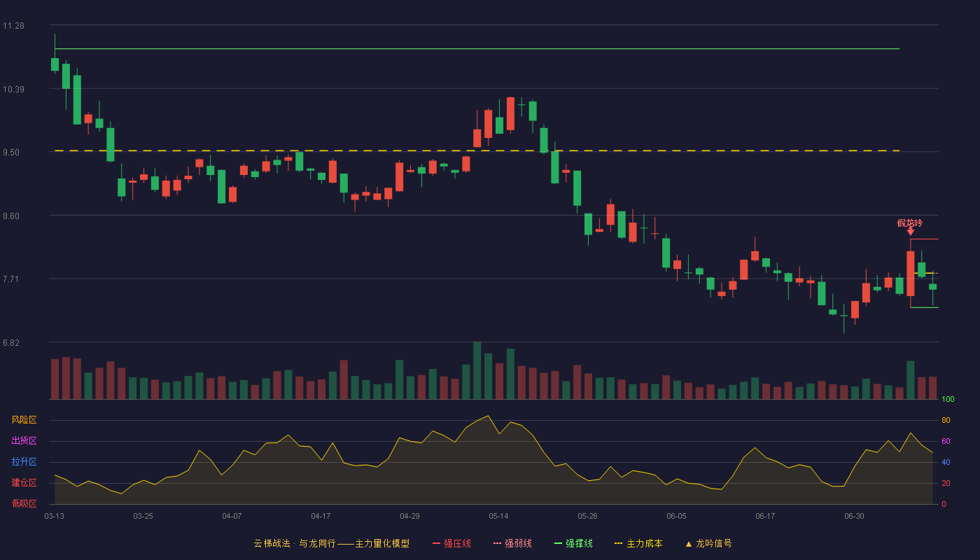Click the pink dashed 强弱线 legend marker
The width and height of the screenshot is (980, 560).
tap(497, 543)
